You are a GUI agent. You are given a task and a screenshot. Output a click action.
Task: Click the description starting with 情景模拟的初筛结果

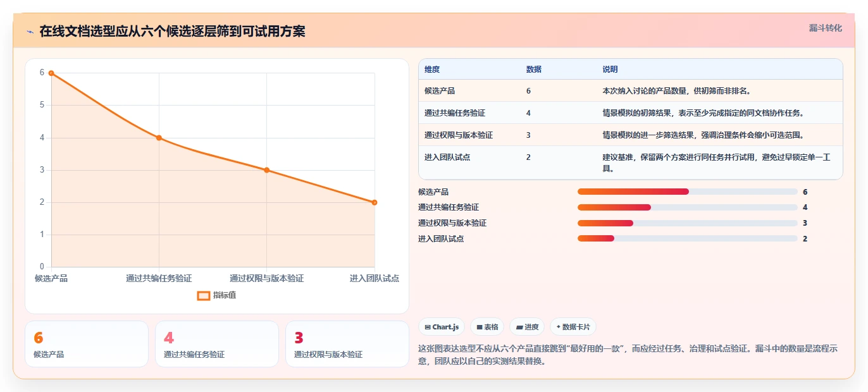(x=703, y=113)
